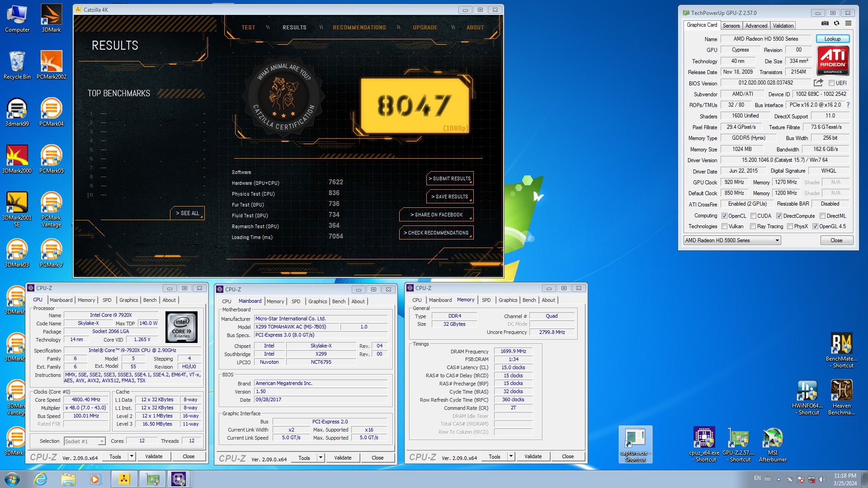
Task: Click SHARE ON FACEBOOK button
Action: click(x=436, y=215)
